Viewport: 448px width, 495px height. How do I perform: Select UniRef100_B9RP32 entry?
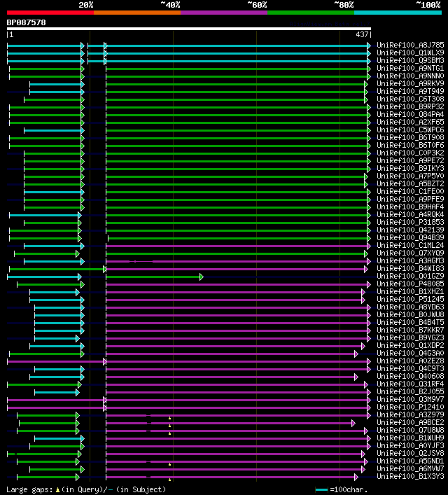tap(410, 106)
